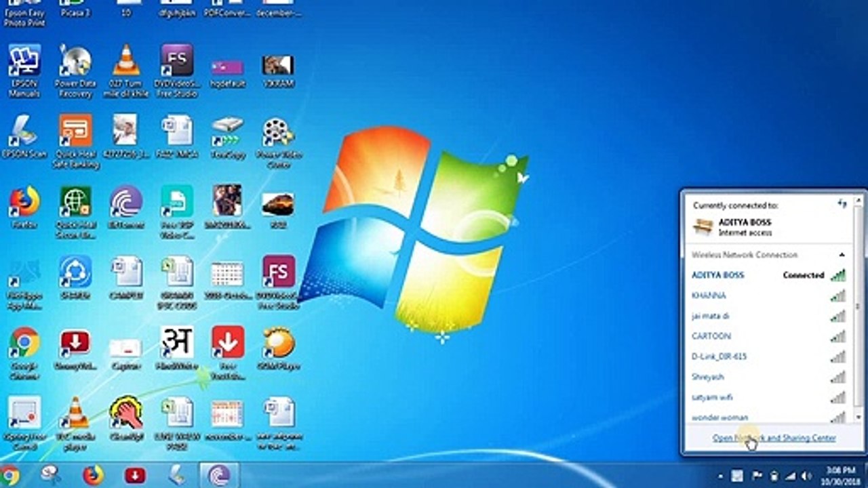This screenshot has height=488, width=868.
Task: Open the TeraCopy desktop shortcut
Action: coord(227,136)
